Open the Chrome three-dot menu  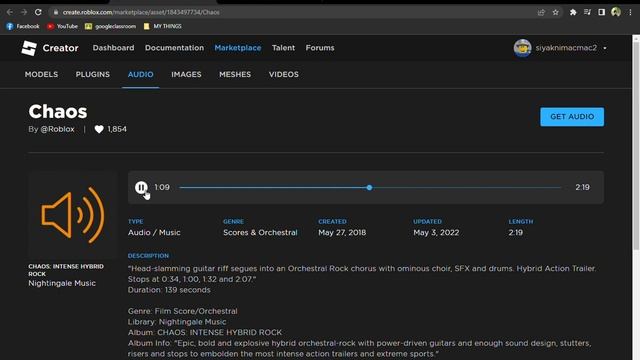tap(630, 12)
